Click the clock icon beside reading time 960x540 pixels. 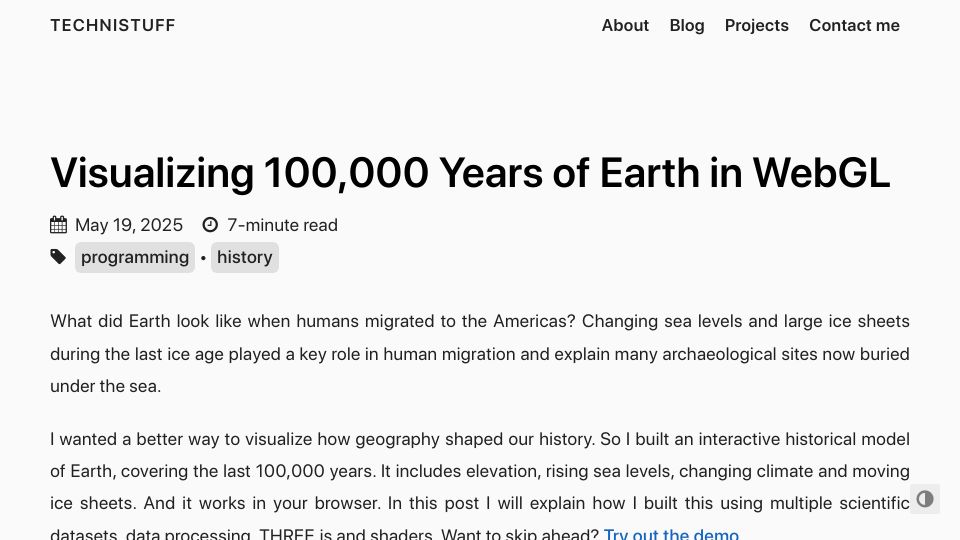[210, 225]
